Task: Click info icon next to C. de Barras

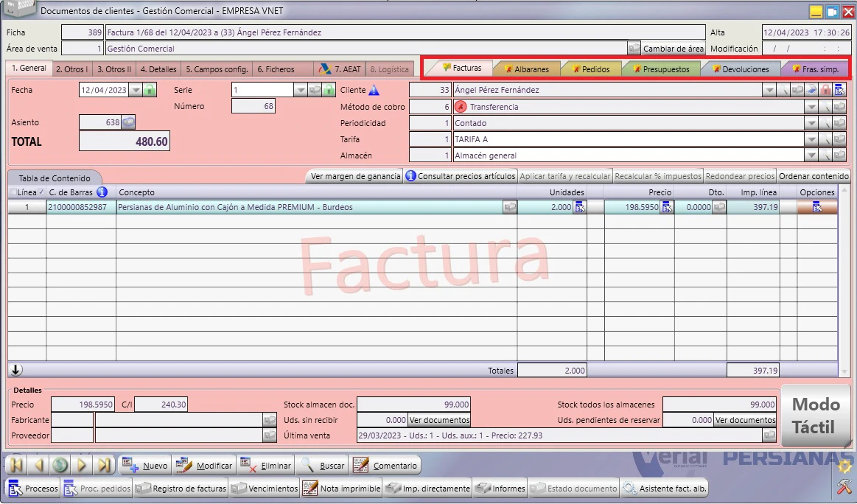Action: pos(102,192)
